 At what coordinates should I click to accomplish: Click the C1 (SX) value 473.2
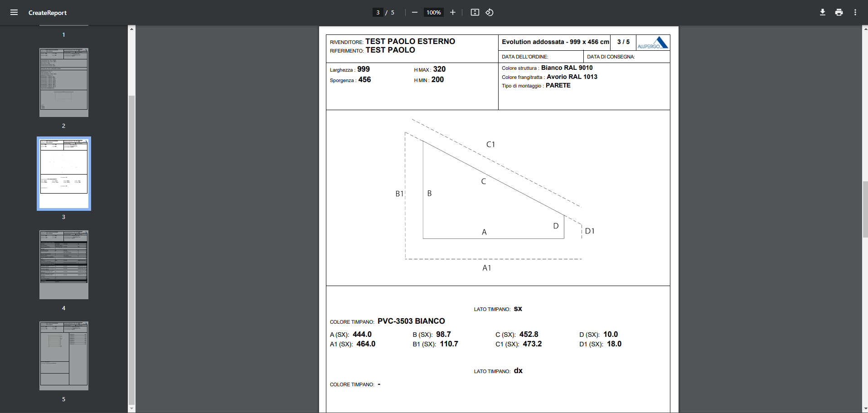(x=532, y=344)
